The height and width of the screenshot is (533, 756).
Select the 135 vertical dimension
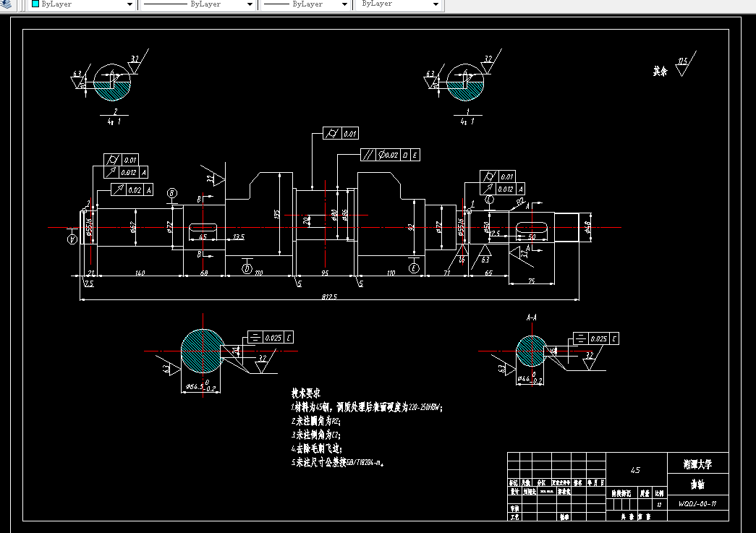click(x=277, y=214)
